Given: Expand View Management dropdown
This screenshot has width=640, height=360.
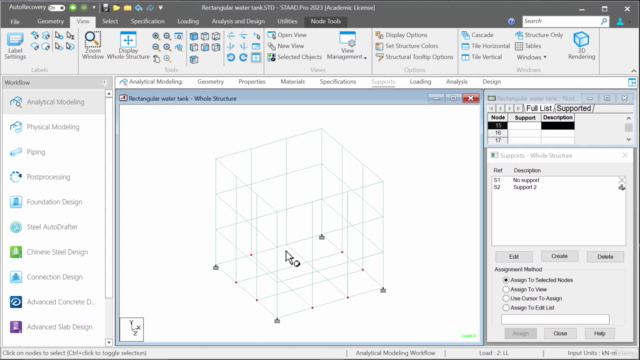Looking at the screenshot, I should pyautogui.click(x=347, y=46).
